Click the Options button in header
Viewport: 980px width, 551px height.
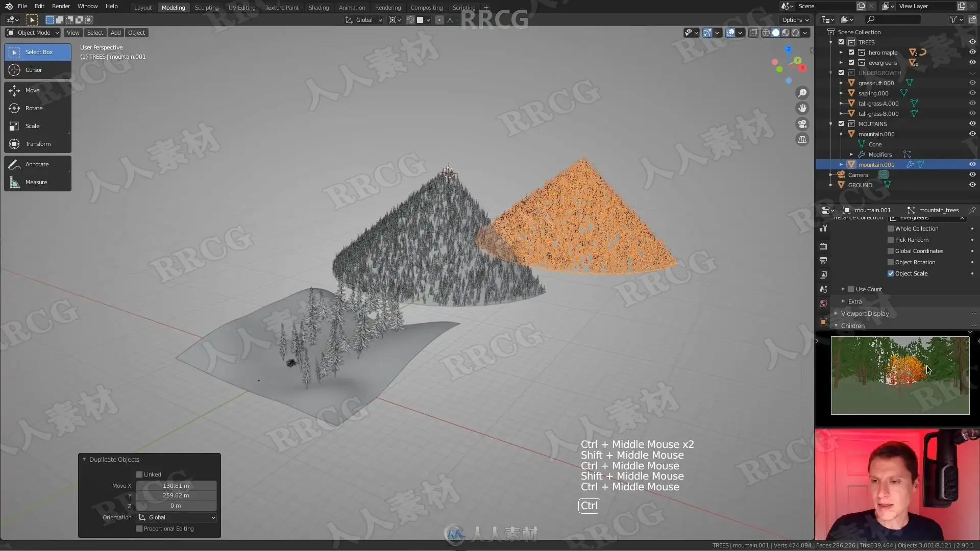[x=795, y=20]
